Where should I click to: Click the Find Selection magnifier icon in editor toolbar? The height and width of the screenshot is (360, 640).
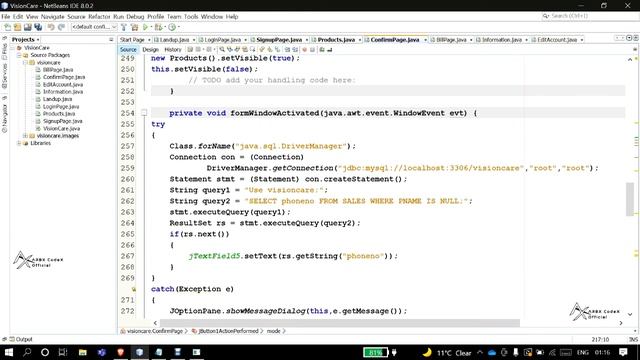[222, 49]
